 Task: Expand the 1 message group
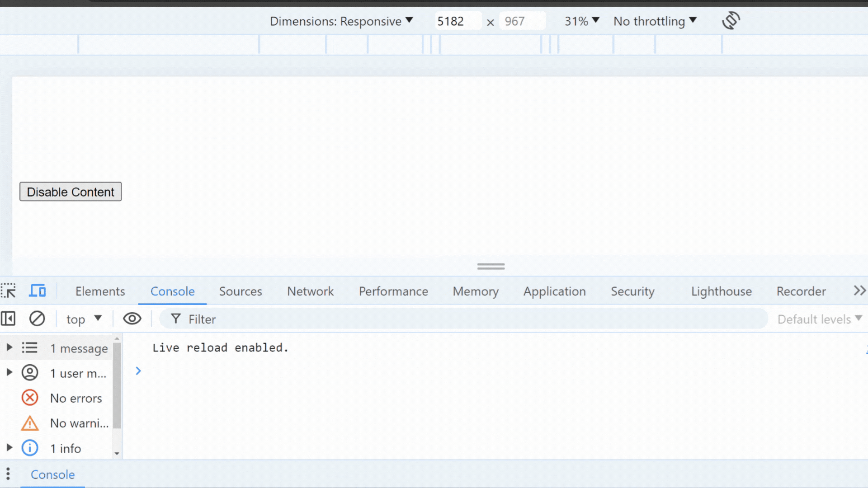tap(9, 347)
